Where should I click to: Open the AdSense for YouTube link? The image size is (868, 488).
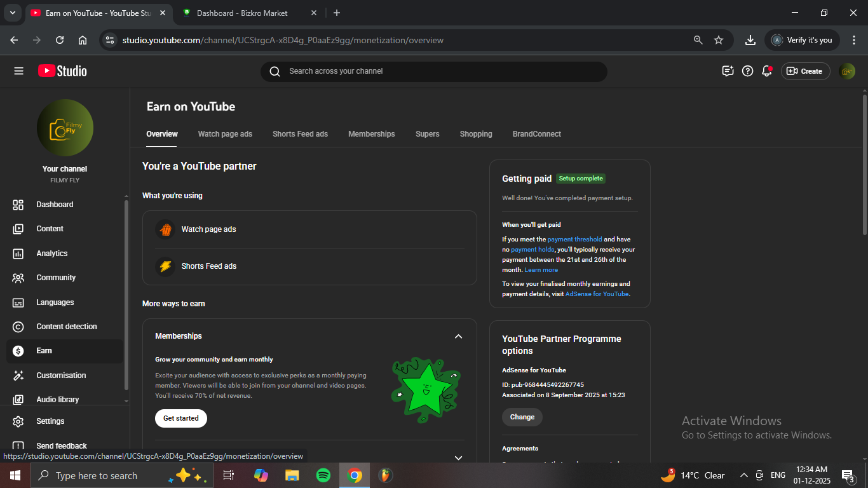597,294
